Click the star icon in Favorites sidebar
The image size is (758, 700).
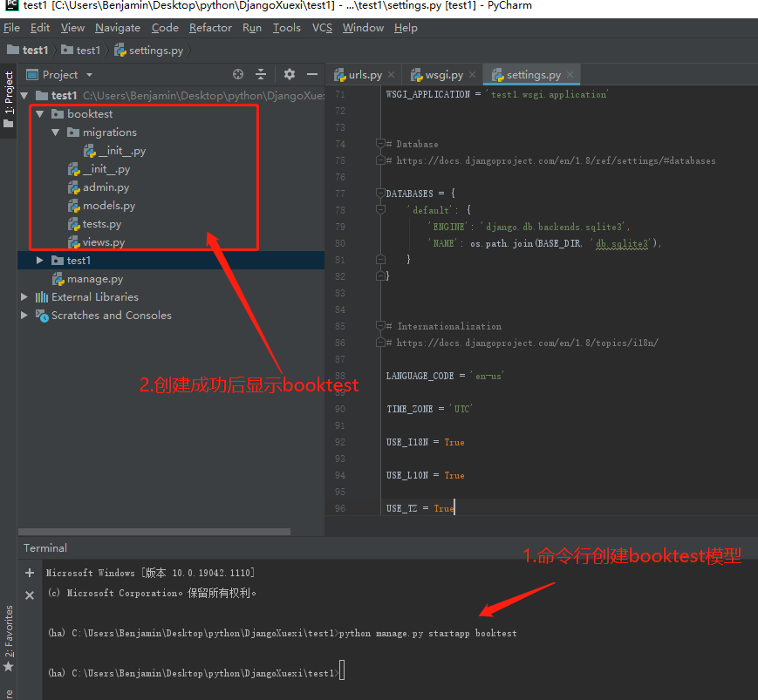click(9, 666)
